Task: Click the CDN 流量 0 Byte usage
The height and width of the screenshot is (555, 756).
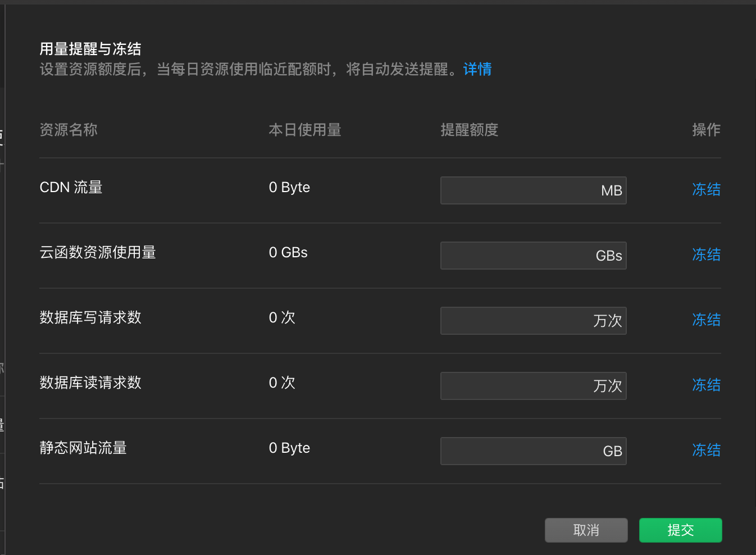Action: 289,187
